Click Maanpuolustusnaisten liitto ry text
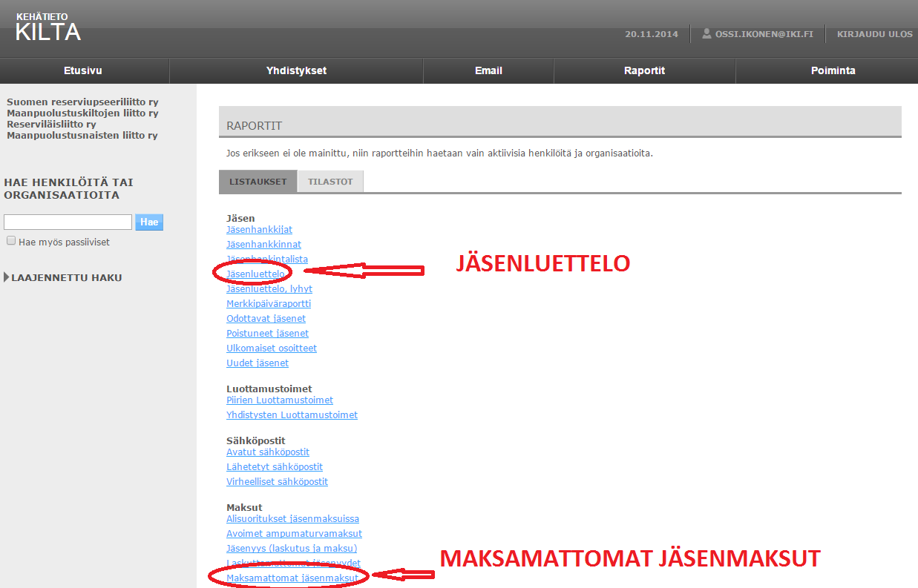Screen dimensions: 918x588 pos(82,136)
